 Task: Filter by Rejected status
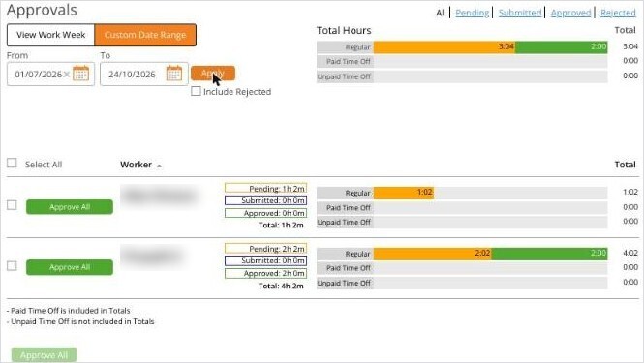(x=618, y=13)
